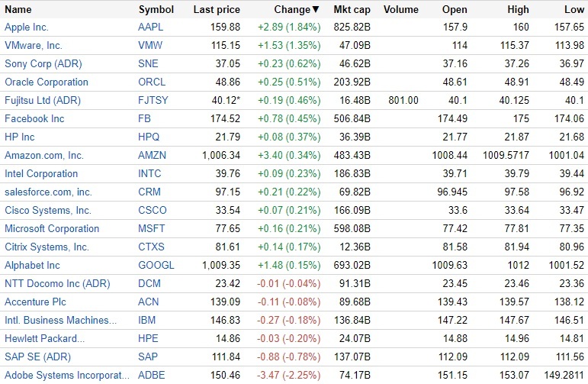Image resolution: width=588 pixels, height=384 pixels.
Task: Open Intel Corporation stock page
Action: [41, 174]
